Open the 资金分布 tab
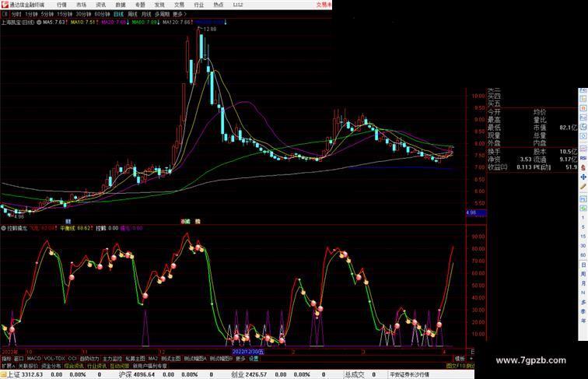Image resolution: width=588 pixels, height=379 pixels. [x=51, y=366]
